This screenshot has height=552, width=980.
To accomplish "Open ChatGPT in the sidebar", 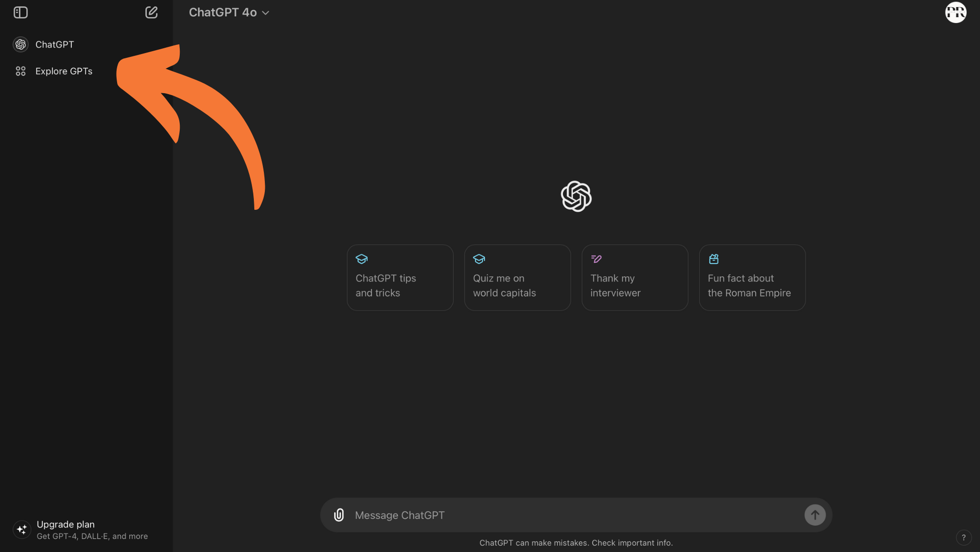I will click(54, 44).
